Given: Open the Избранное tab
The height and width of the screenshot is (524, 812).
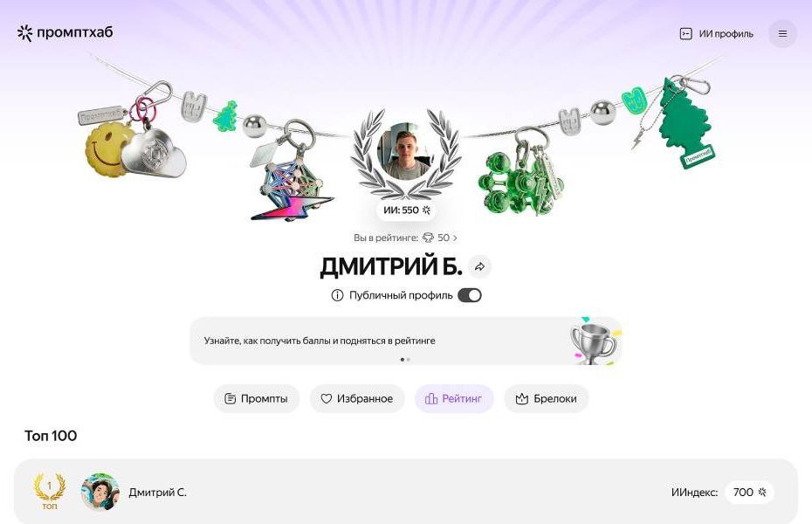Looking at the screenshot, I should (357, 399).
